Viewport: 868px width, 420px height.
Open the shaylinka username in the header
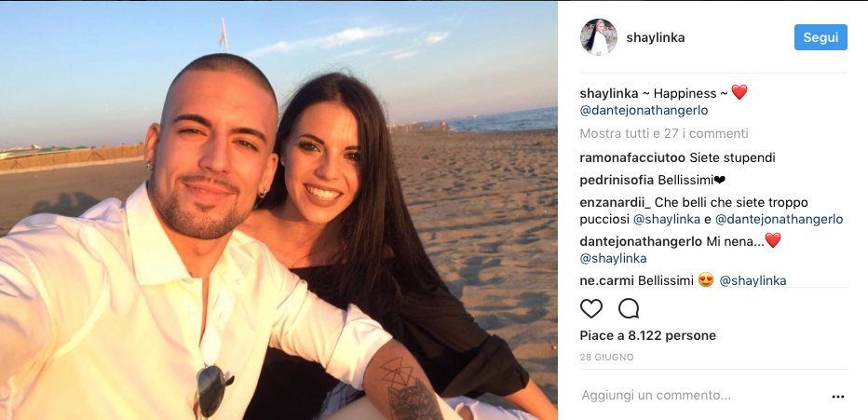[656, 37]
